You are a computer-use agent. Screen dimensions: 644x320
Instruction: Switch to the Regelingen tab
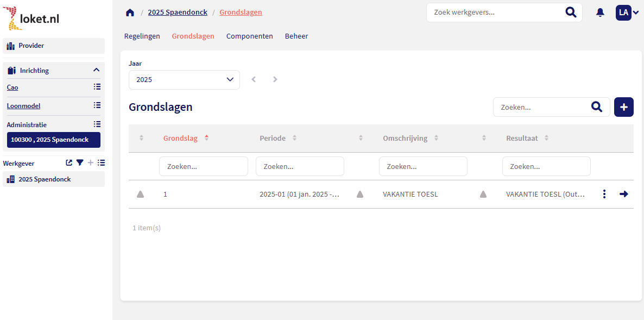tap(142, 36)
